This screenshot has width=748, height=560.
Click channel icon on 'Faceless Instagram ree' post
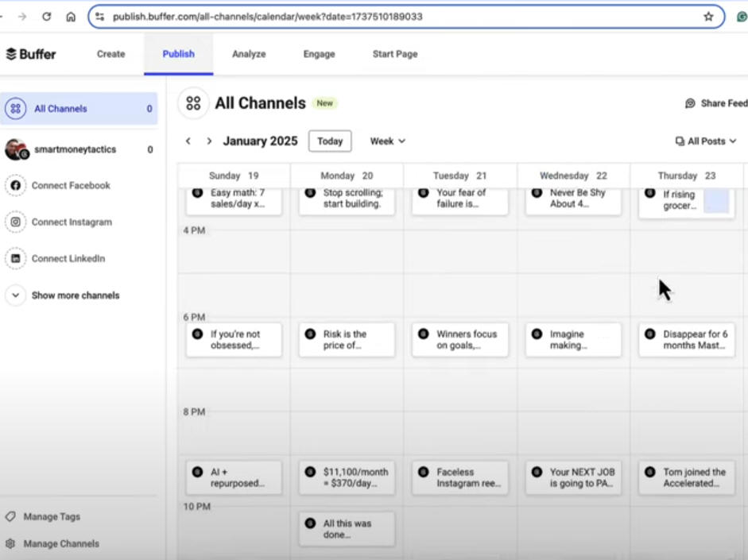(423, 472)
